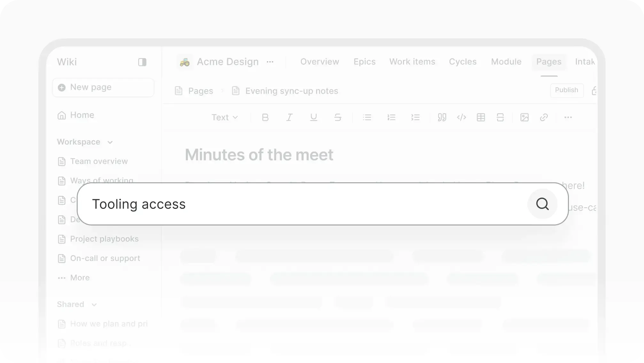644x363 pixels.
Task: Insert a code block using the toolbar
Action: (x=461, y=117)
